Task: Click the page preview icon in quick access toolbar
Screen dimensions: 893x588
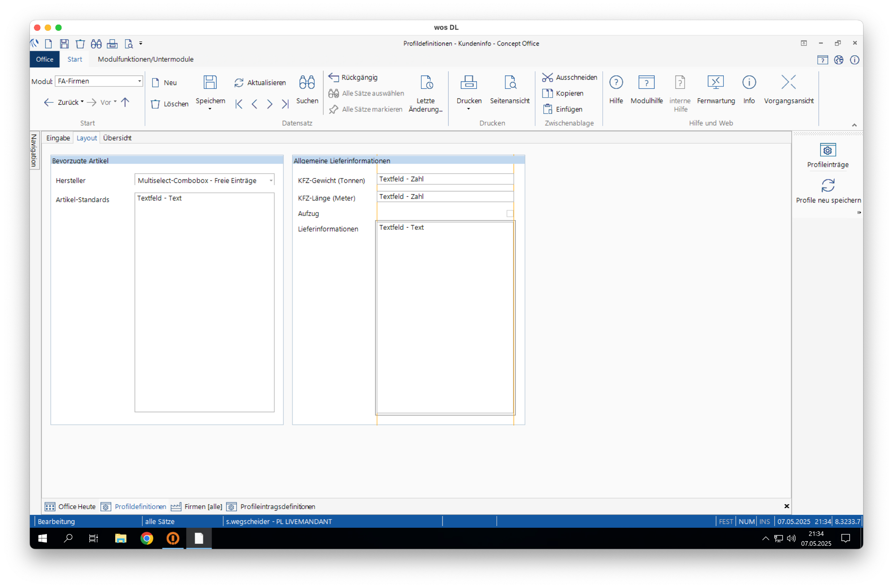Action: pyautogui.click(x=129, y=44)
